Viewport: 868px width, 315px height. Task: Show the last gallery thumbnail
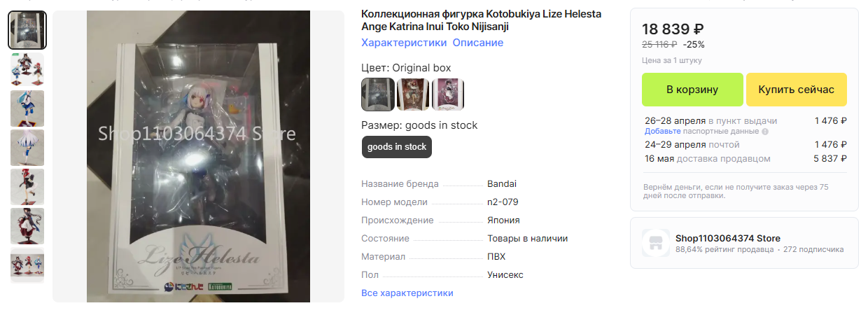coord(27,265)
